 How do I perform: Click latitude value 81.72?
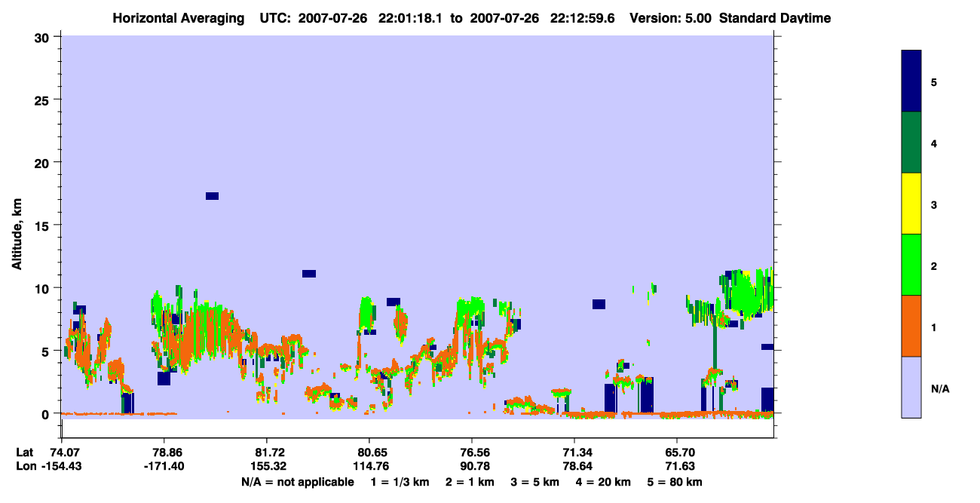tap(266, 452)
